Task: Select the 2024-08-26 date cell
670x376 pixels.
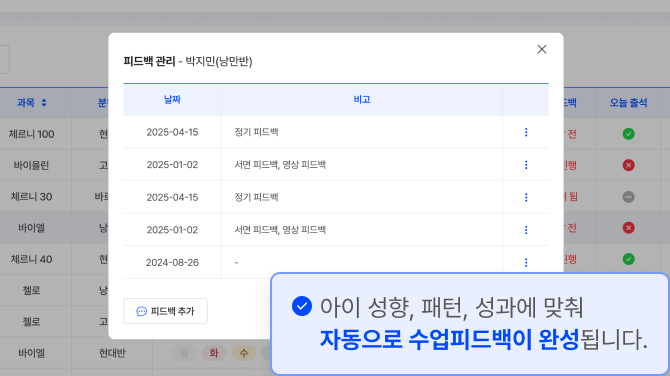Action: coord(172,262)
